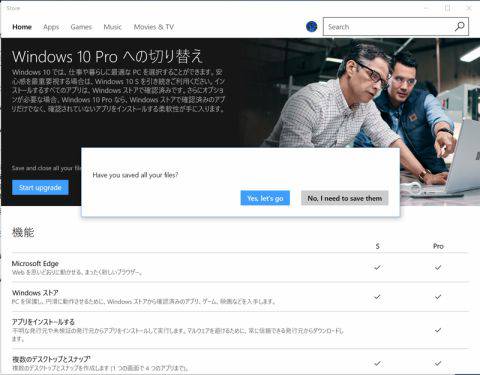Open the Home tab
The image size is (480, 375).
(x=22, y=27)
